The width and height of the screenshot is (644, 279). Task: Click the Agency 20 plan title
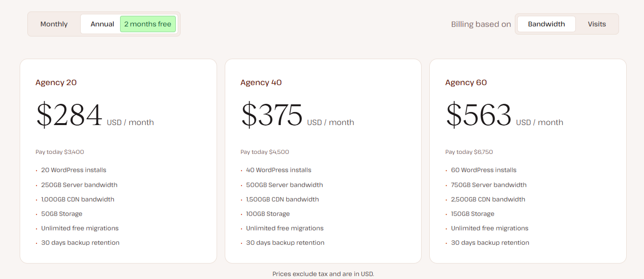[x=56, y=83]
